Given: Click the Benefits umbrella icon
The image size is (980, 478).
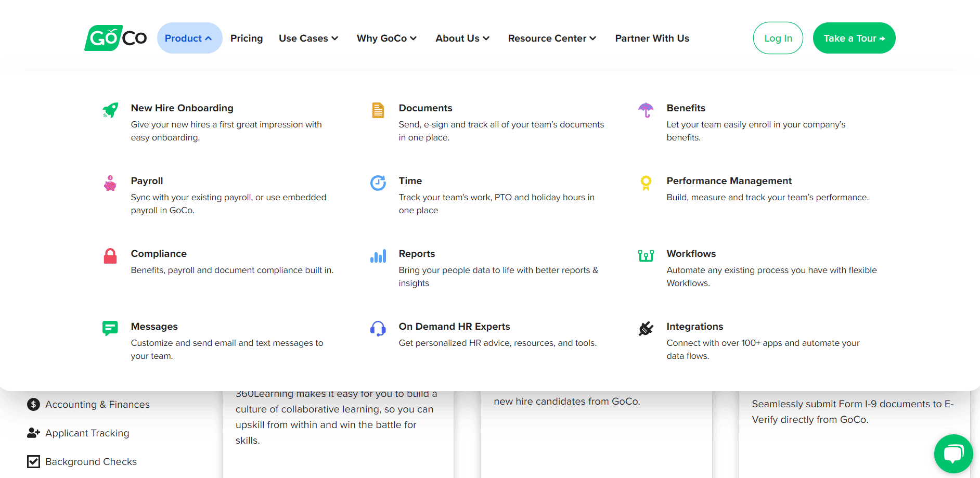Looking at the screenshot, I should 646,110.
